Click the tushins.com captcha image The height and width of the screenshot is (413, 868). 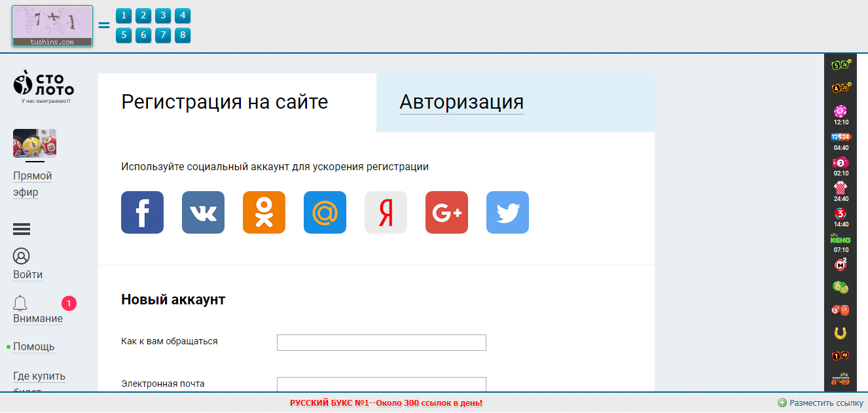[52, 26]
